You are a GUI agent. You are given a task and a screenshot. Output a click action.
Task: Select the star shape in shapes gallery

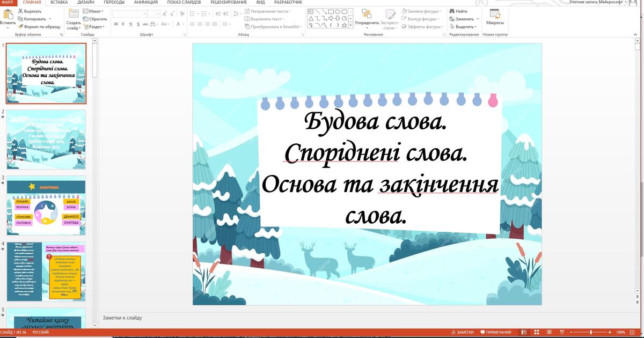(344, 25)
